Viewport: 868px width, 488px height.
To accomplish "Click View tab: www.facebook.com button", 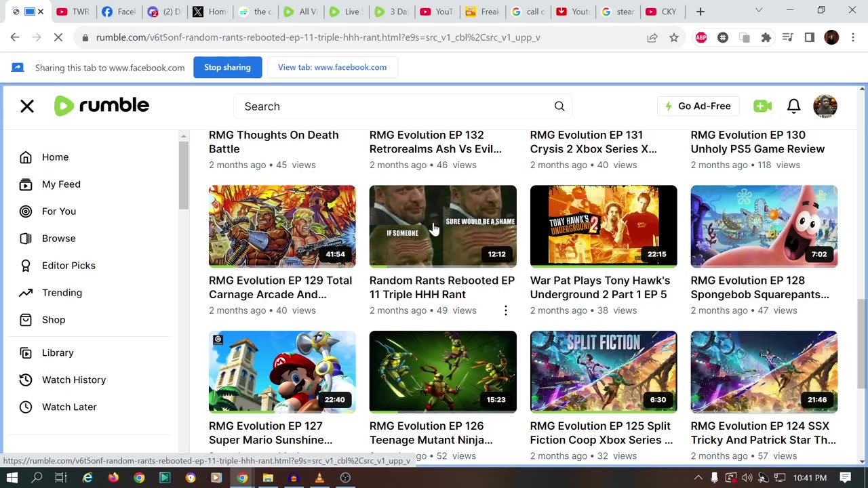I will pyautogui.click(x=332, y=68).
